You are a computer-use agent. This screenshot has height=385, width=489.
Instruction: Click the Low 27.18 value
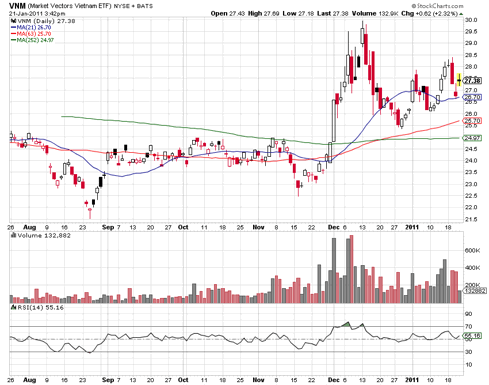click(x=298, y=14)
